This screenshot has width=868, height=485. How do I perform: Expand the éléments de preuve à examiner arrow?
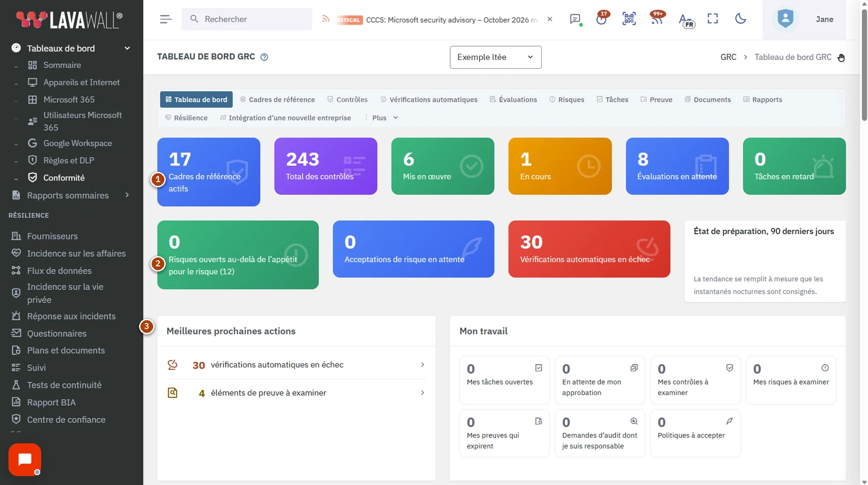[x=422, y=393]
